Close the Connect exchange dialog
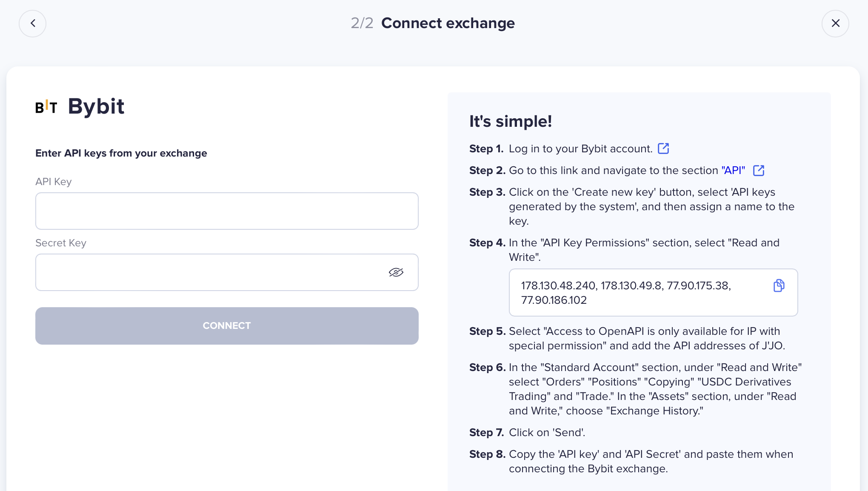868x491 pixels. click(835, 23)
